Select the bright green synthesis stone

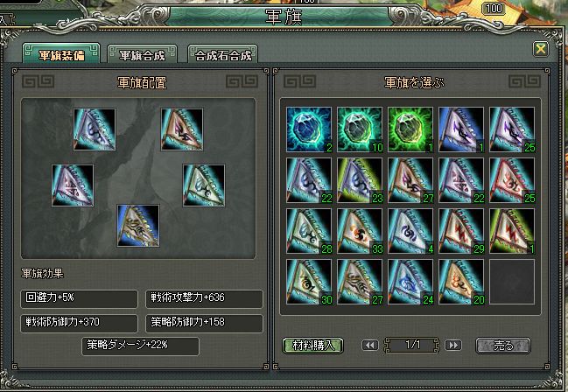coord(410,129)
